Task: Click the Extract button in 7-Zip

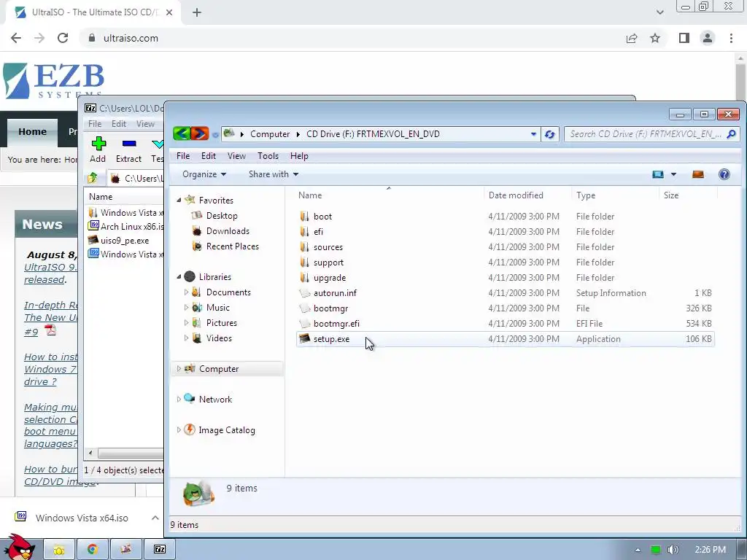Action: point(128,149)
